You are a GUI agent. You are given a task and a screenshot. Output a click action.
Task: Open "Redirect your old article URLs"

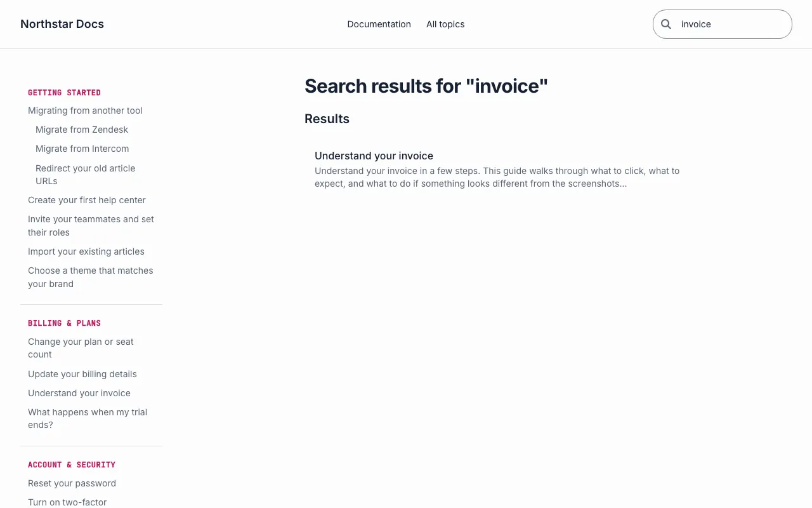(x=86, y=175)
